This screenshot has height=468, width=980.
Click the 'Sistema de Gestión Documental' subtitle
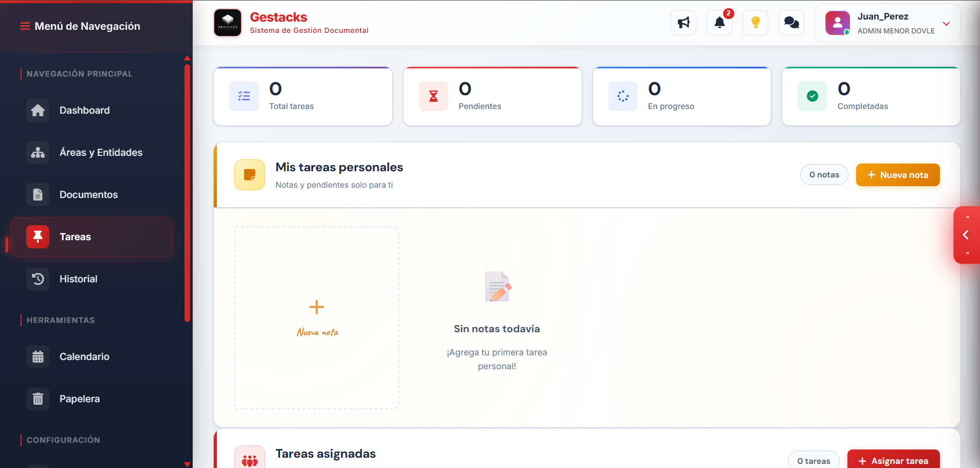(x=309, y=30)
